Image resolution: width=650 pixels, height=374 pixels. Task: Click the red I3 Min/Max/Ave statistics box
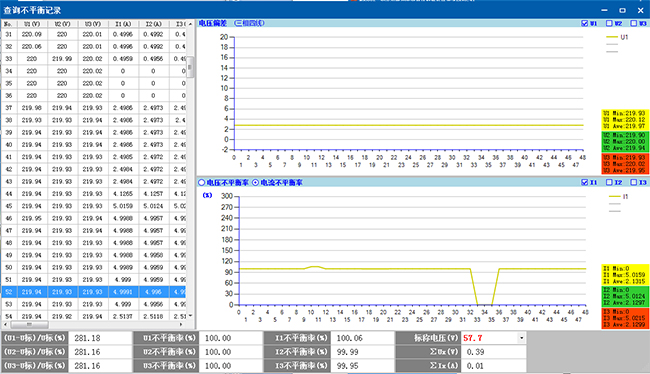point(625,318)
